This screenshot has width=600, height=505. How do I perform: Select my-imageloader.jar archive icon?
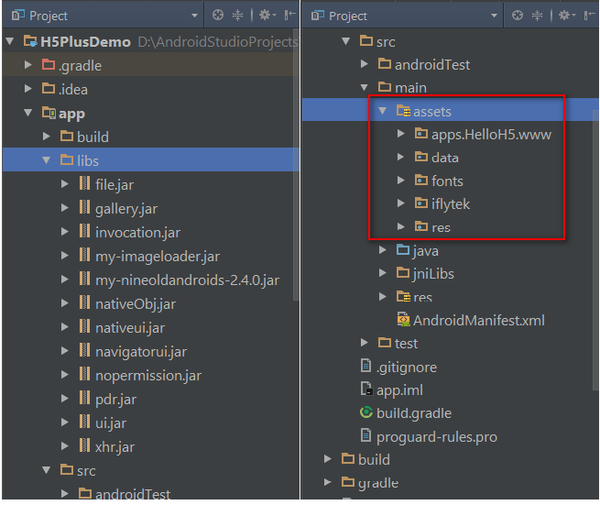tap(85, 255)
